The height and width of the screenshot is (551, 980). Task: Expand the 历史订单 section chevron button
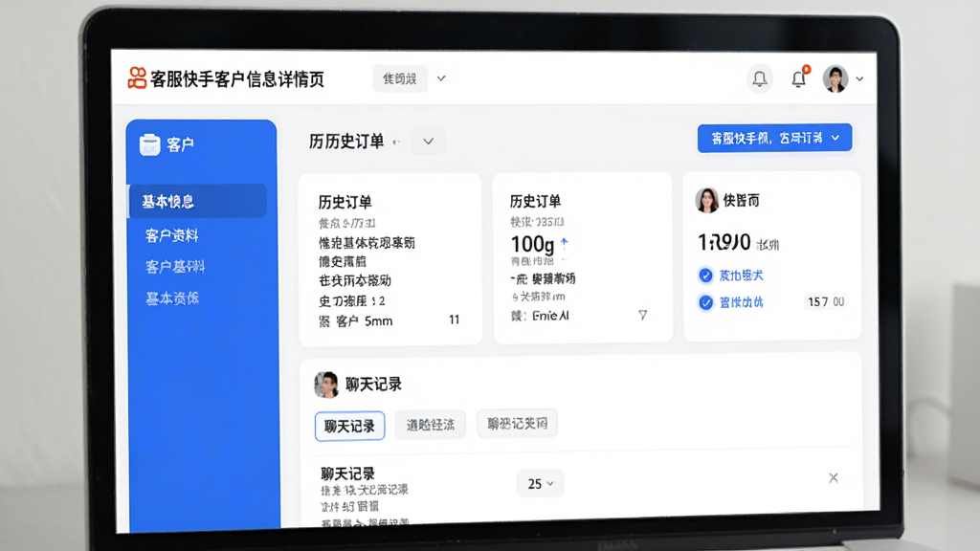click(x=428, y=142)
